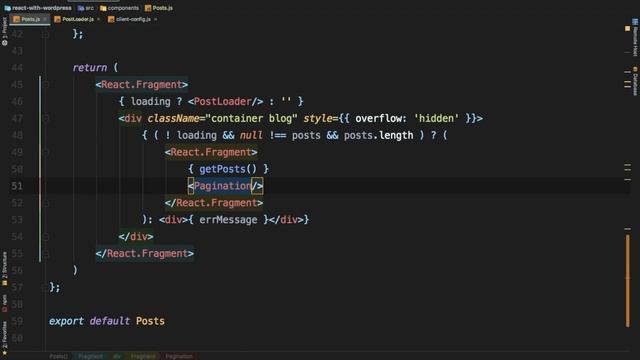Click closing React.Fragment tag on line 55
This screenshot has width=640, height=360.
(x=144, y=253)
